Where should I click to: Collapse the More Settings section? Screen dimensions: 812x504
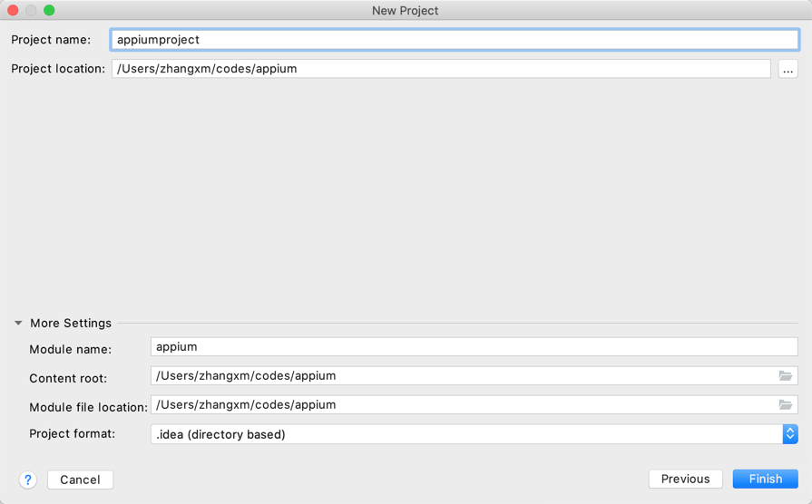(18, 324)
